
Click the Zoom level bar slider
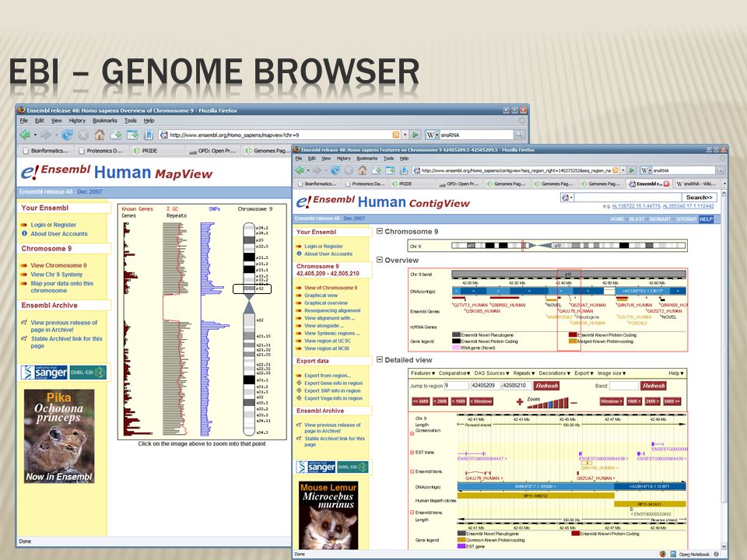[548, 404]
